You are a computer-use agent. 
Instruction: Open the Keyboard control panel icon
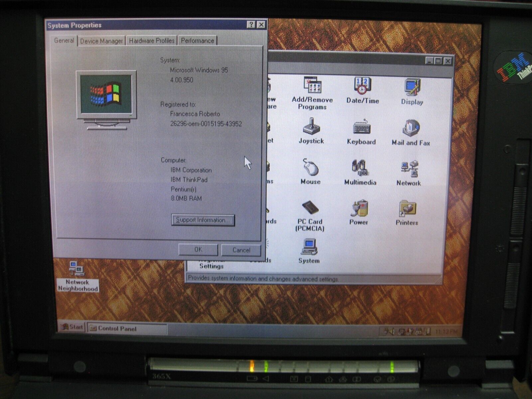[361, 132]
